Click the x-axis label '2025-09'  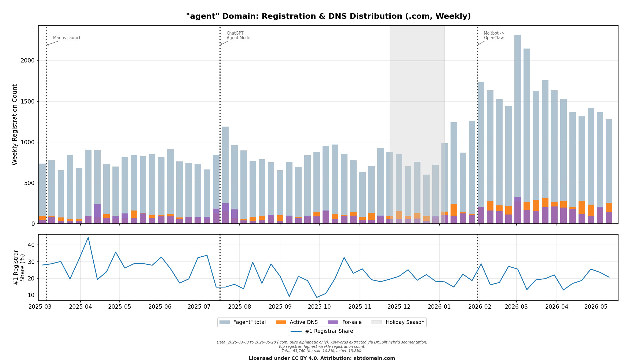click(280, 307)
